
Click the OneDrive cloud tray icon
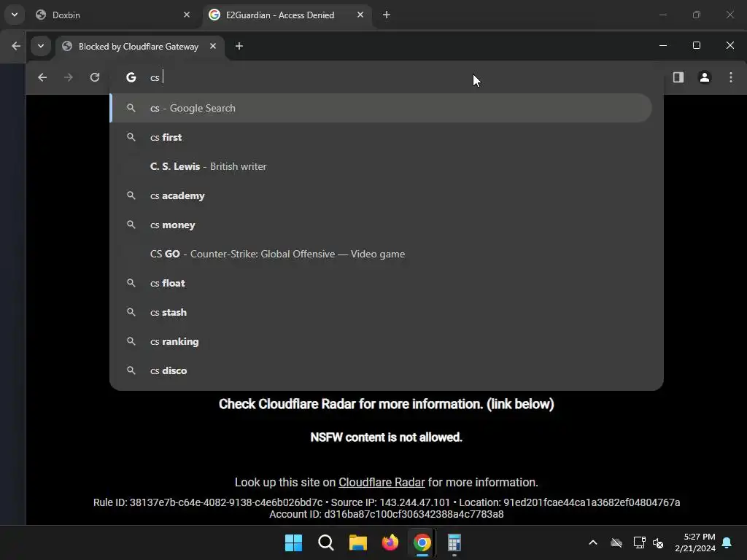tap(616, 542)
